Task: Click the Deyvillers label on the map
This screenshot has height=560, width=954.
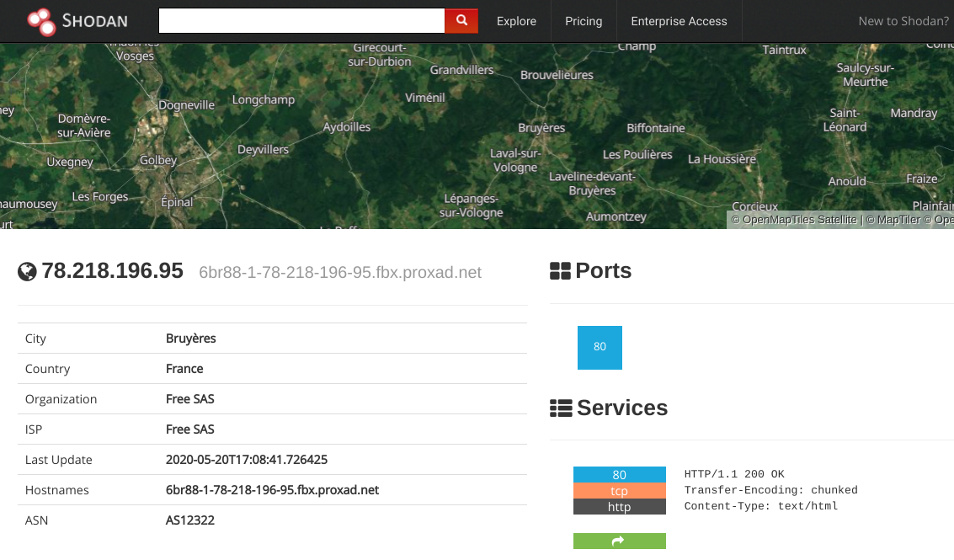Action: click(x=263, y=149)
